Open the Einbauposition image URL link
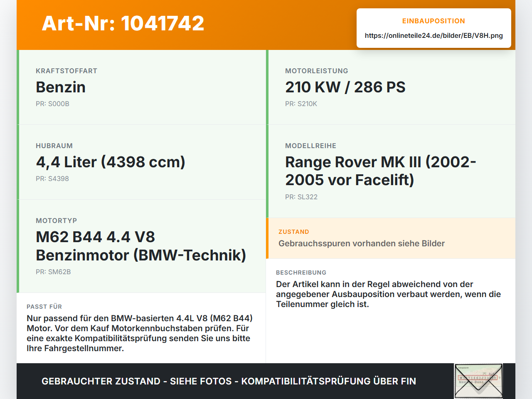Viewport: 532px width, 399px height. coord(433,35)
